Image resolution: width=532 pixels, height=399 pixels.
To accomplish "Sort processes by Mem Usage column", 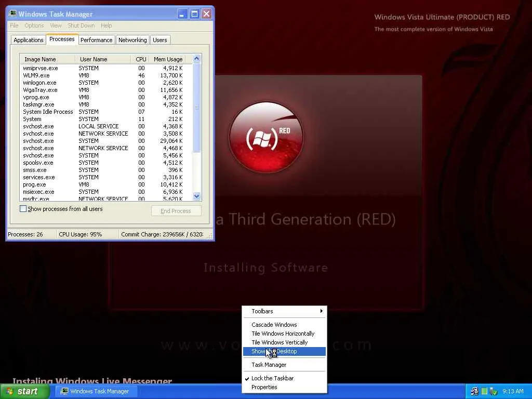I will point(167,59).
